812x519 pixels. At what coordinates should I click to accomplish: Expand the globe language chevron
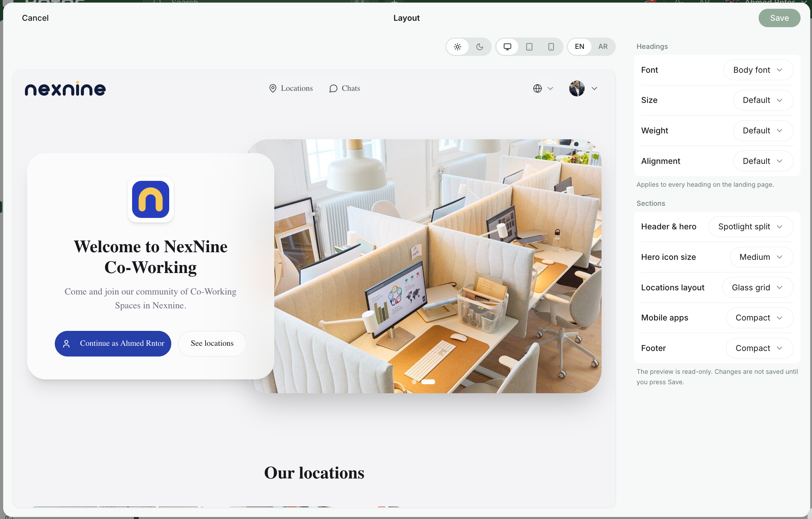(550, 89)
